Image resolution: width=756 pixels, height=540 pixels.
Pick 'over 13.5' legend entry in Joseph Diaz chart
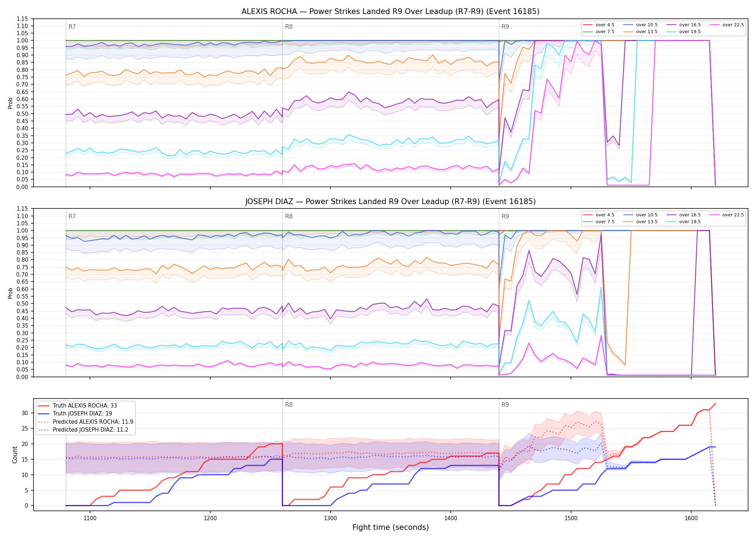[640, 222]
